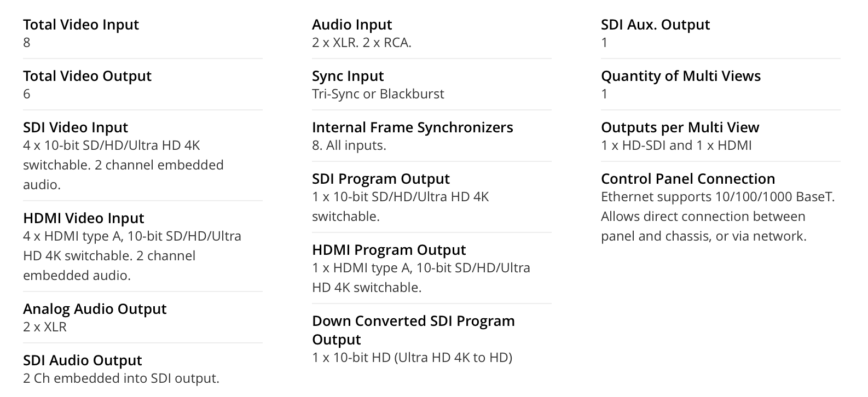The height and width of the screenshot is (397, 868).
Task: Select the SDI Video Input heading
Action: coord(76,127)
